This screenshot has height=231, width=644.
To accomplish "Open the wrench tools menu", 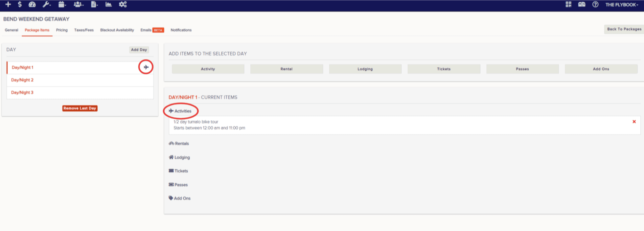I will pyautogui.click(x=47, y=4).
